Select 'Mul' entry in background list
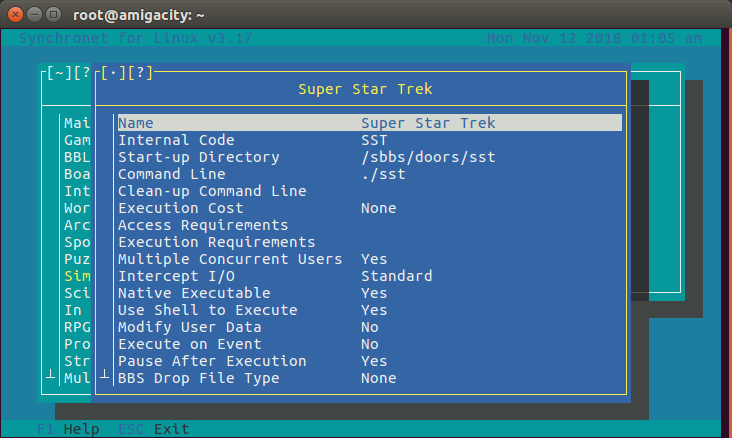This screenshot has height=438, width=732. pos(77,378)
